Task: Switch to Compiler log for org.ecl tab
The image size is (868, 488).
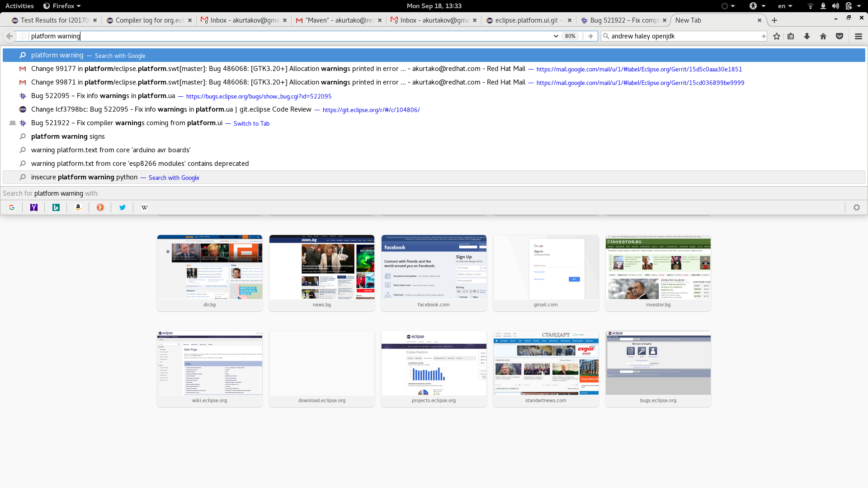Action: tap(149, 20)
